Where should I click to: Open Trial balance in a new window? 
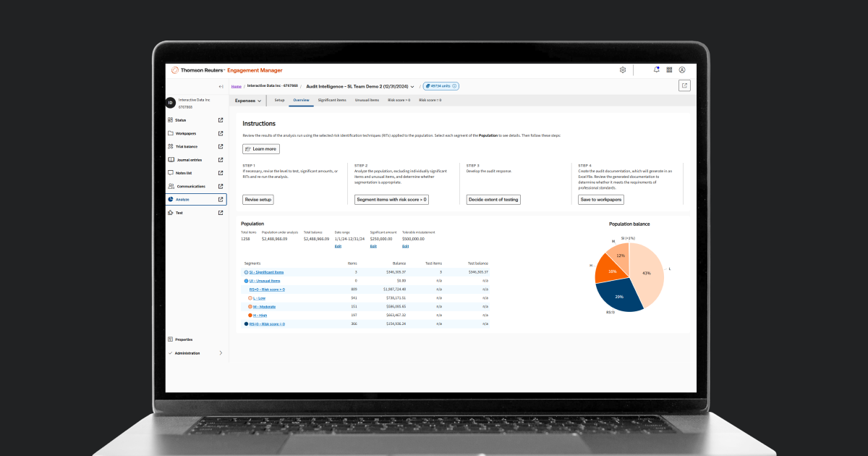221,146
